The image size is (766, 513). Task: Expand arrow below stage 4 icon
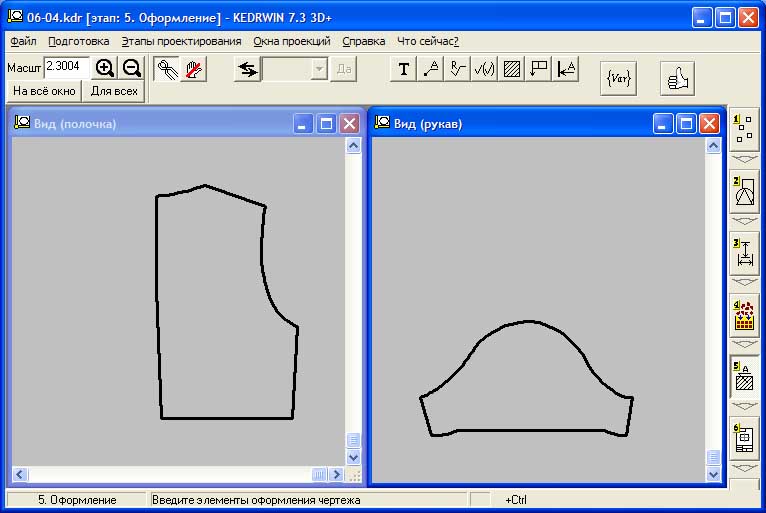(x=744, y=344)
